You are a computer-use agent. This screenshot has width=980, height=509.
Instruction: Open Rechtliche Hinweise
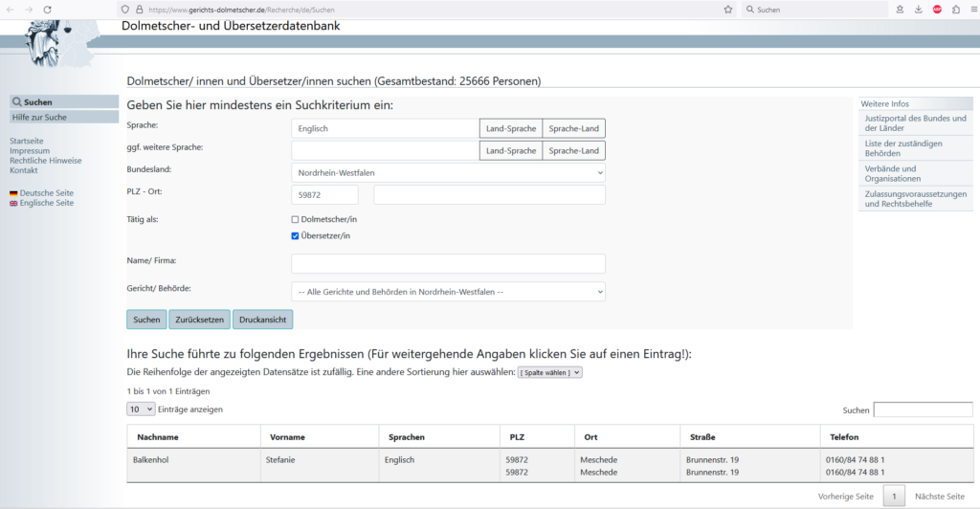46,161
